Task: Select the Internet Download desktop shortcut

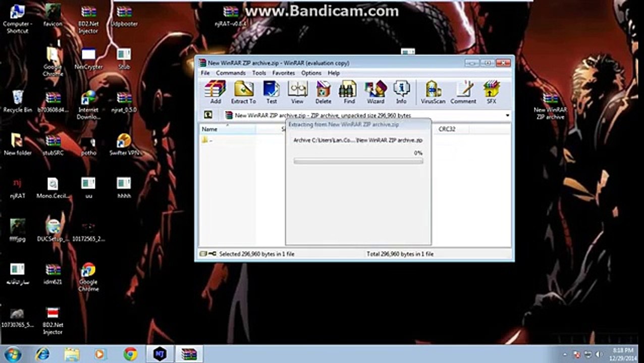Action: [x=88, y=105]
